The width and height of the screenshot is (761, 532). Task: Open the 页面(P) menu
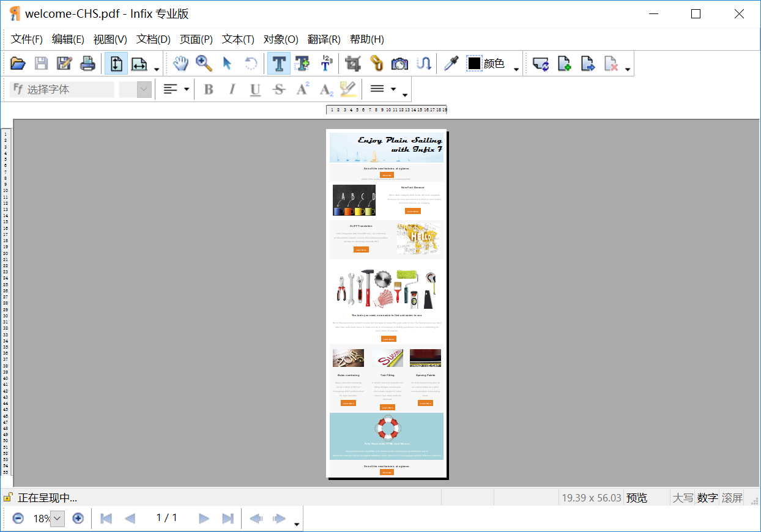click(196, 39)
